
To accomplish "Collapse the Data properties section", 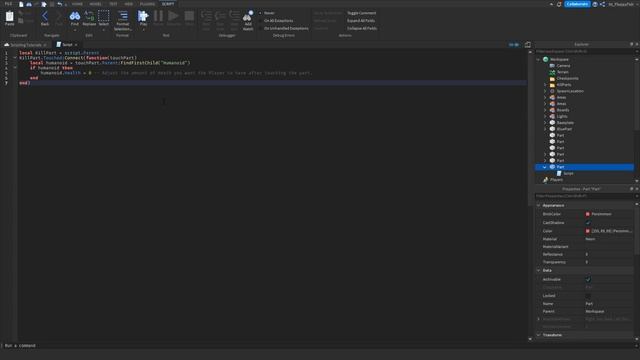I will [x=538, y=270].
